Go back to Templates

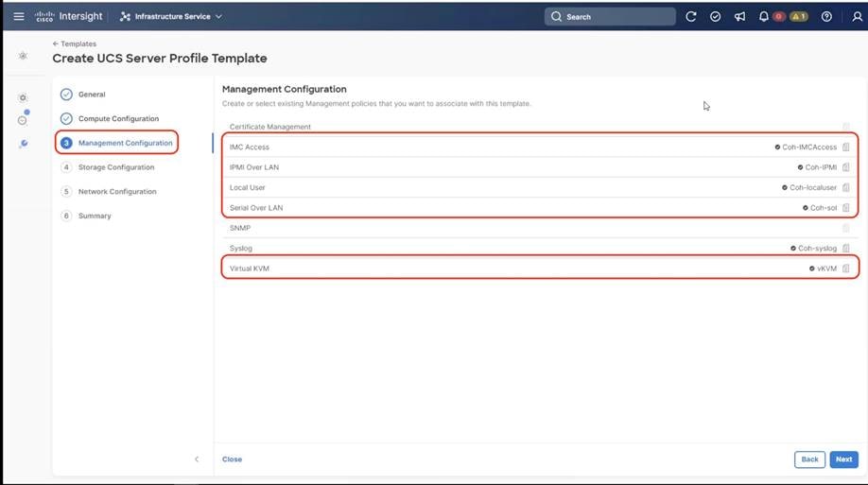tap(74, 43)
